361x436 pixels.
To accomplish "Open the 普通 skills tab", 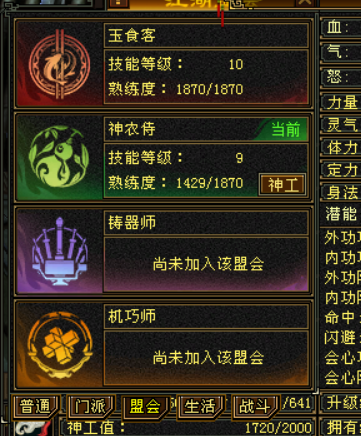I will [x=35, y=406].
